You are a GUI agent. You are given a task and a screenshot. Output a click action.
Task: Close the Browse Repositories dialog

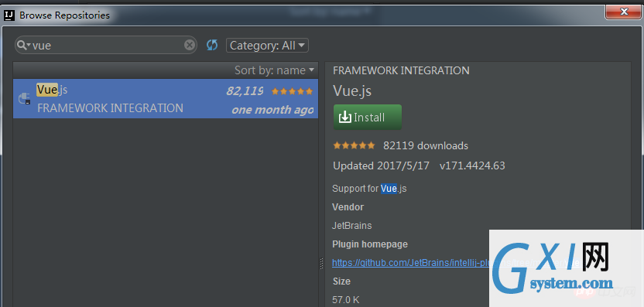click(x=625, y=12)
